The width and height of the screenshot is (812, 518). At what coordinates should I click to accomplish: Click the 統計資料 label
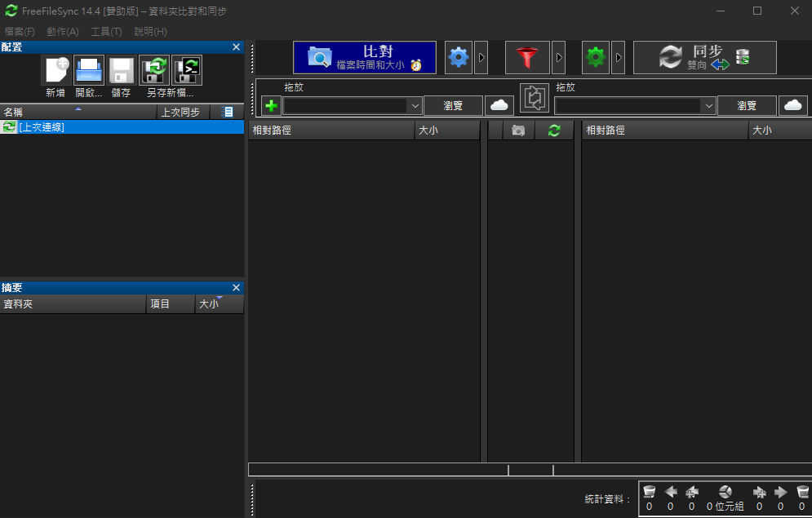click(608, 499)
